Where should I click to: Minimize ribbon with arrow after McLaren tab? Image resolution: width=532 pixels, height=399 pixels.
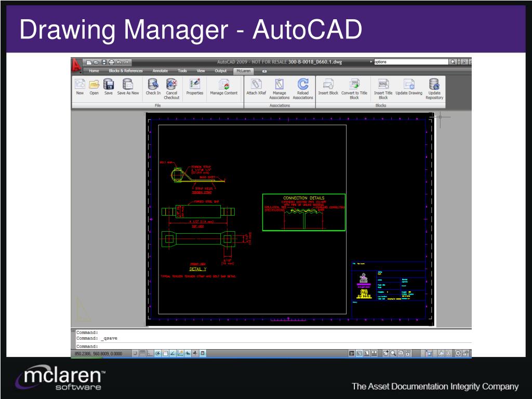(264, 71)
